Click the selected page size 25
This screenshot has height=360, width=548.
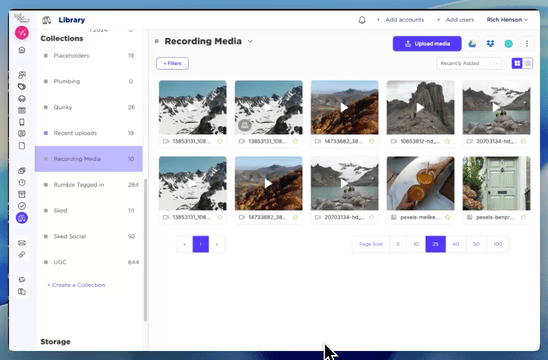tap(435, 244)
